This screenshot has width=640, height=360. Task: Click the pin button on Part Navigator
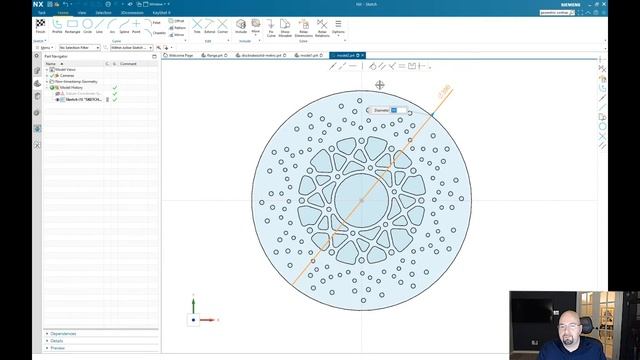click(x=154, y=56)
